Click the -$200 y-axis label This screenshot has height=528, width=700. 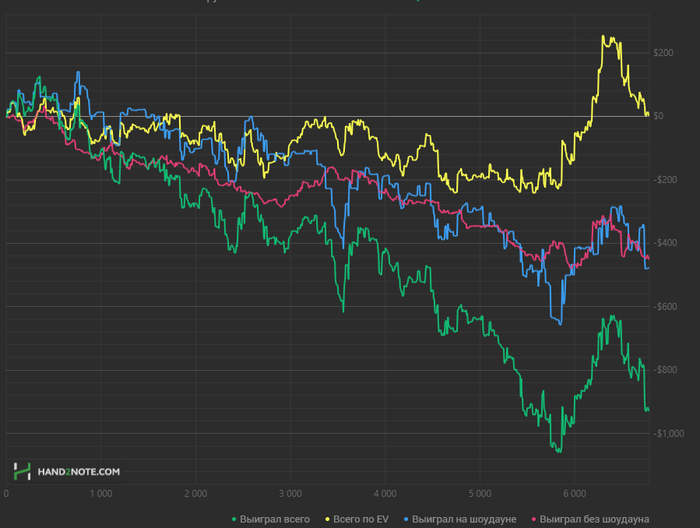(x=665, y=180)
